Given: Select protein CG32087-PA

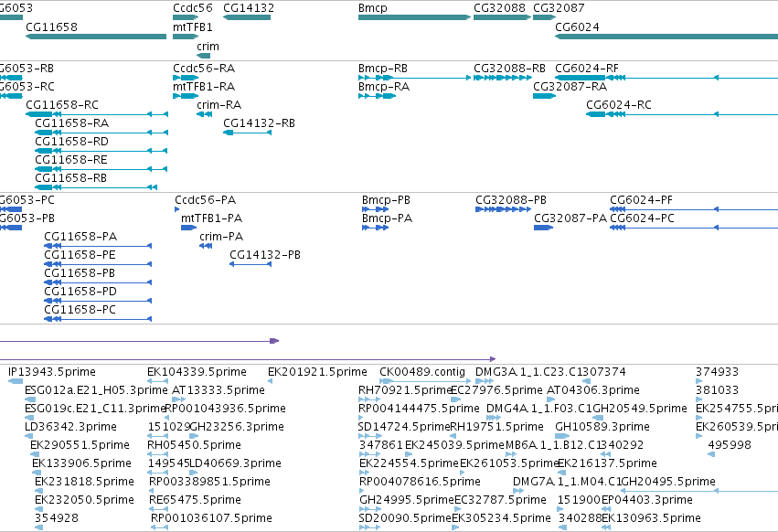Looking at the screenshot, I should [543, 228].
